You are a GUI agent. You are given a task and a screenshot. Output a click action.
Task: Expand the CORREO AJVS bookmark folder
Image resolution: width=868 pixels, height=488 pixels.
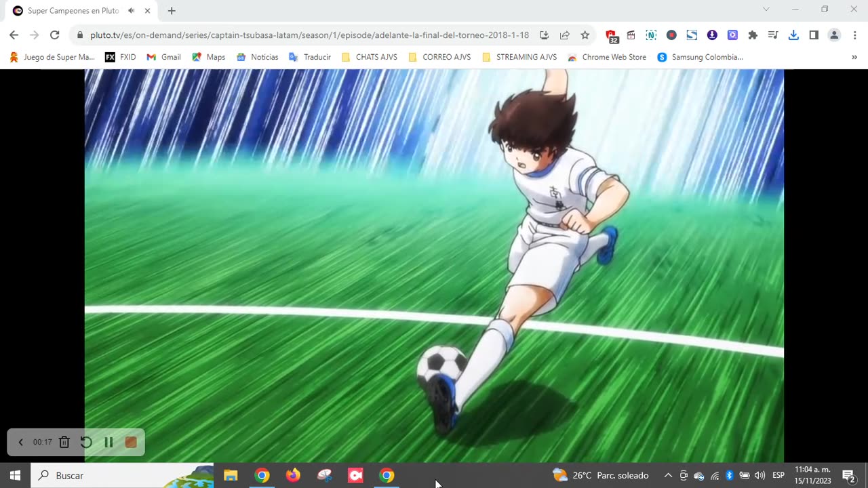[x=439, y=57]
